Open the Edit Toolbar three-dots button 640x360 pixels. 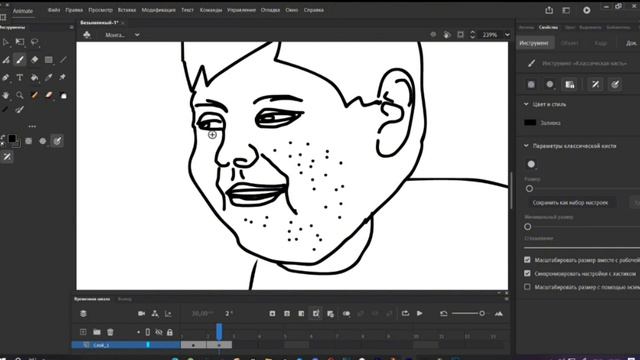tap(32, 127)
